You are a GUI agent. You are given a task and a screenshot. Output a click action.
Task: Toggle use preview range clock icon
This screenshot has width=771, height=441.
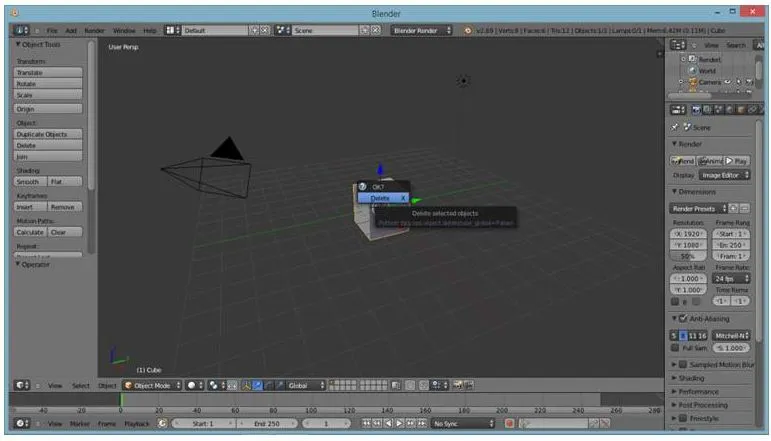(x=162, y=423)
